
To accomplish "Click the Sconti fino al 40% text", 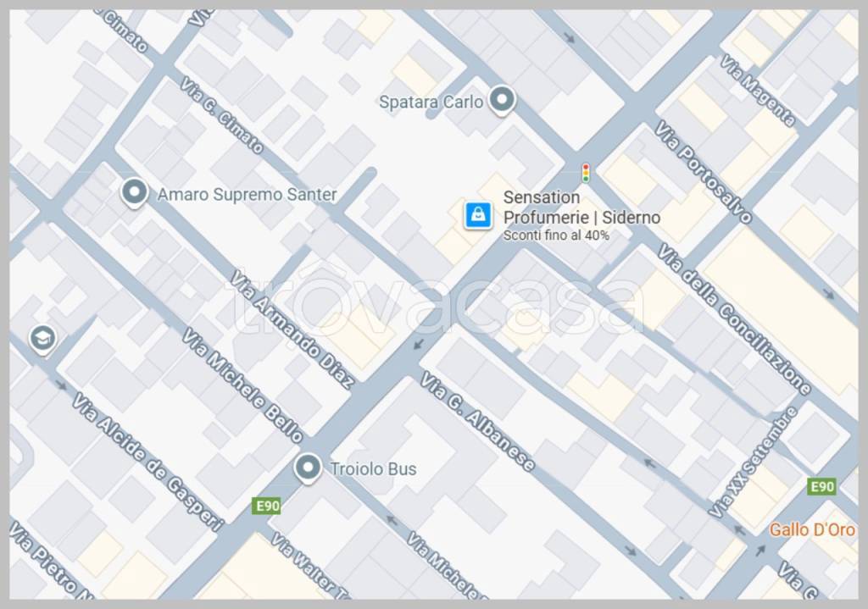I will coord(556,235).
